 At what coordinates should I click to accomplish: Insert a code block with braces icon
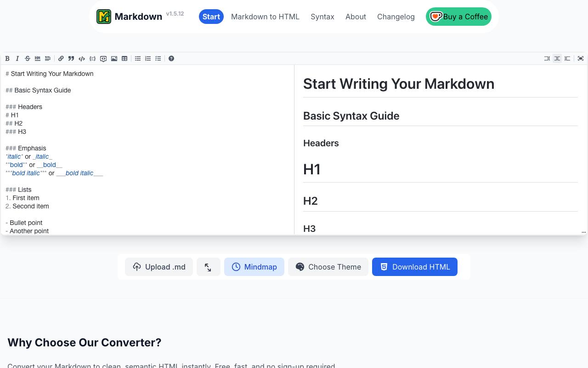pos(92,58)
